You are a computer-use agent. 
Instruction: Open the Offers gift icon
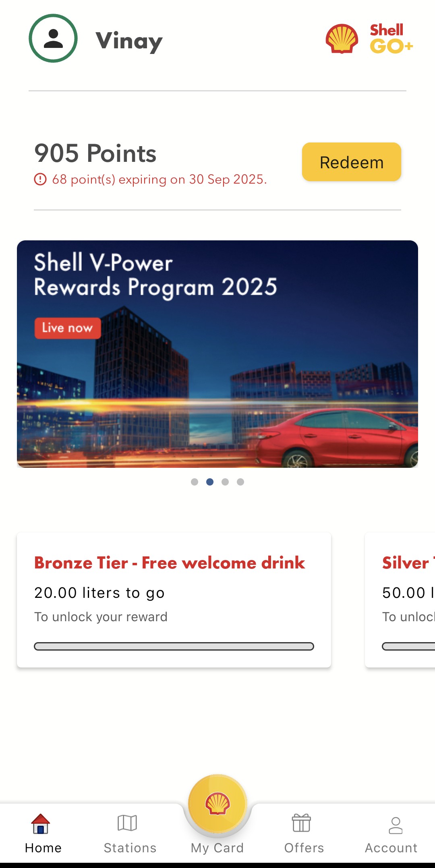tap(301, 823)
